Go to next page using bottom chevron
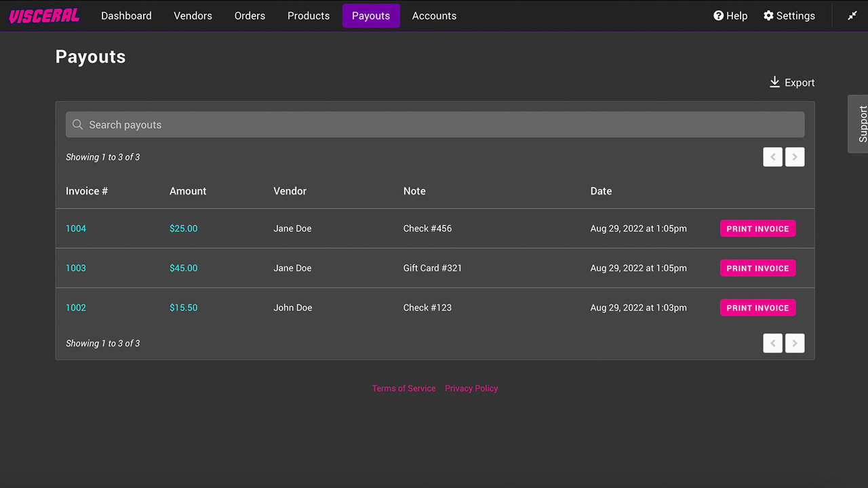Viewport: 868px width, 488px height. (795, 343)
